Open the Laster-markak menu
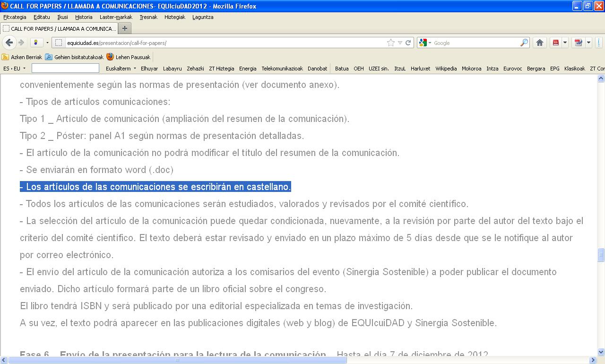This screenshot has height=364, width=605. tap(116, 17)
